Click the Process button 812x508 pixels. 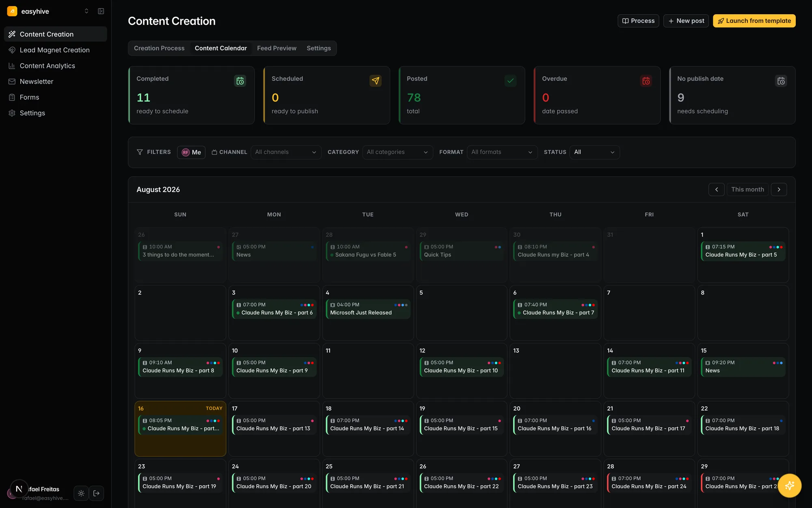pyautogui.click(x=638, y=21)
